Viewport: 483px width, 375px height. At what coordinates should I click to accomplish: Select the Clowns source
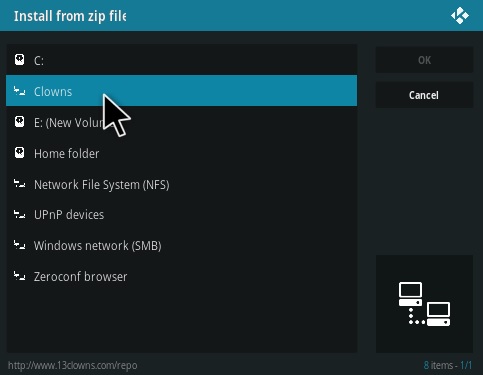182,91
